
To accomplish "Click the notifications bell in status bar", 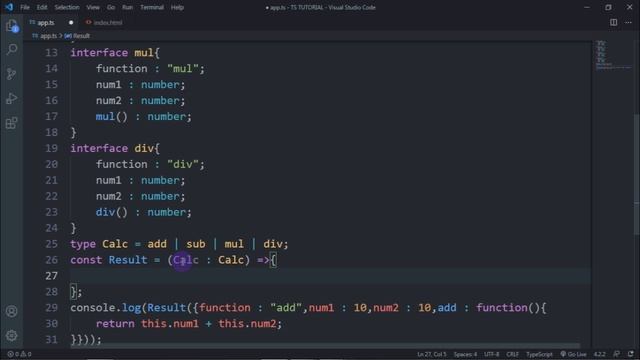I will pos(631,354).
